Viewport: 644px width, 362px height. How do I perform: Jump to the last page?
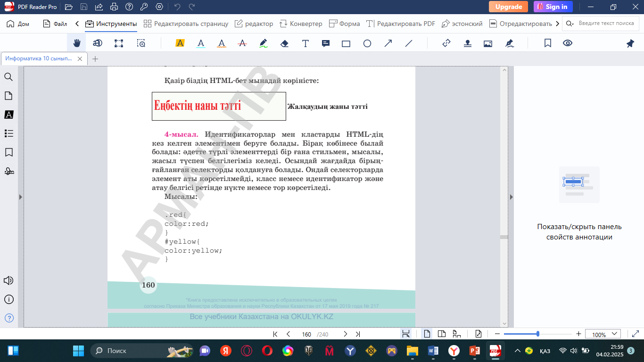(358, 334)
